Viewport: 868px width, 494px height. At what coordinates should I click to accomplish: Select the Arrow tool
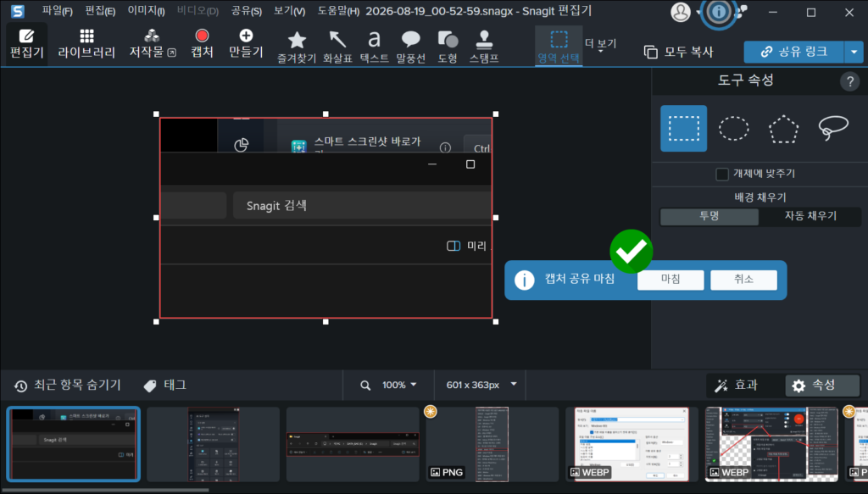[337, 47]
